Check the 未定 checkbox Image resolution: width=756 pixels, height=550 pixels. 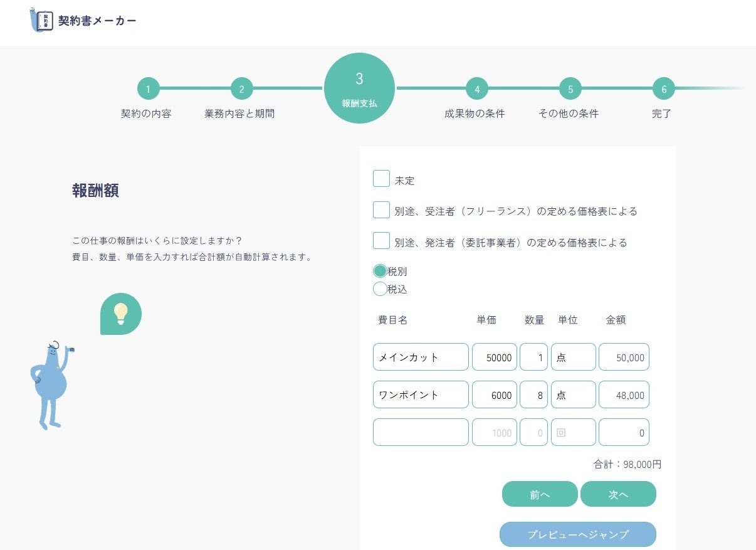tap(381, 179)
